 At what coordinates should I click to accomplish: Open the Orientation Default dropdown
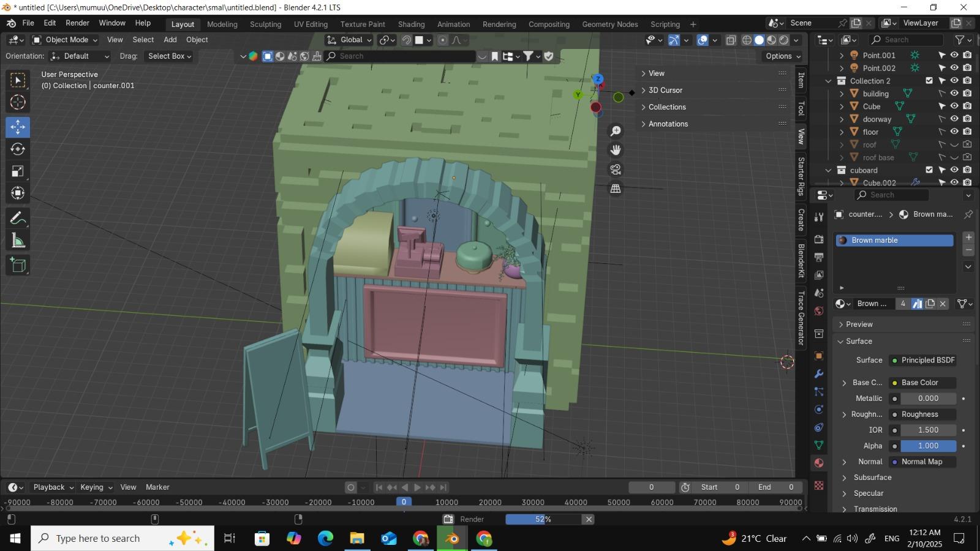(80, 56)
